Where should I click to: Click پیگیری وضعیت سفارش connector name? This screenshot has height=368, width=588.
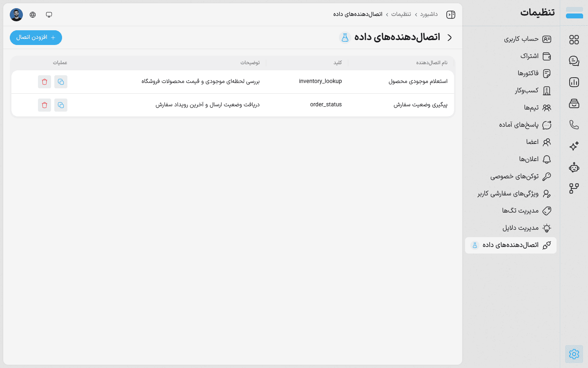tap(421, 105)
